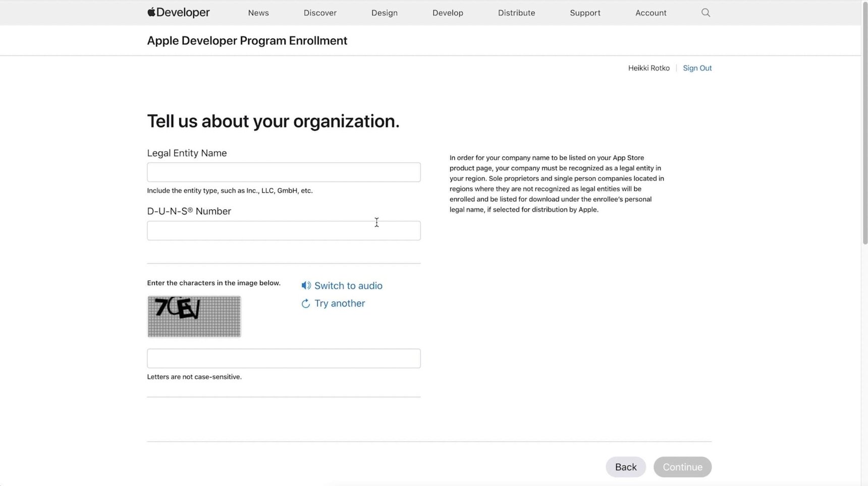Viewport: 868px width, 486px height.
Task: Select the News menu item
Action: coord(258,13)
